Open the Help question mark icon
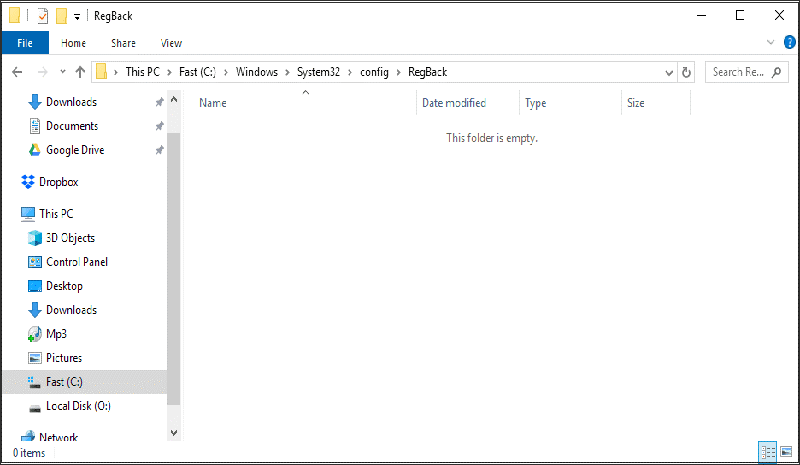The height and width of the screenshot is (465, 800). [x=786, y=43]
